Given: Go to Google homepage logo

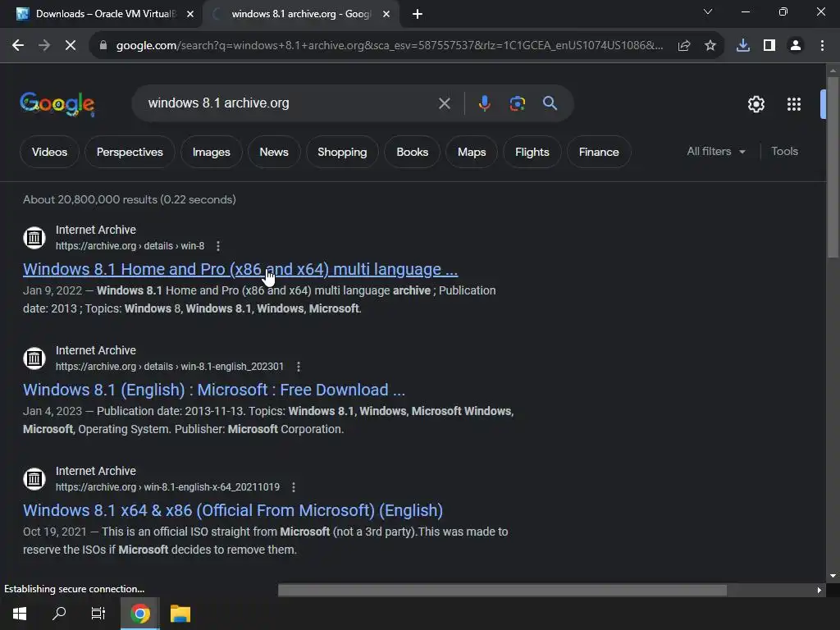Looking at the screenshot, I should point(57,103).
